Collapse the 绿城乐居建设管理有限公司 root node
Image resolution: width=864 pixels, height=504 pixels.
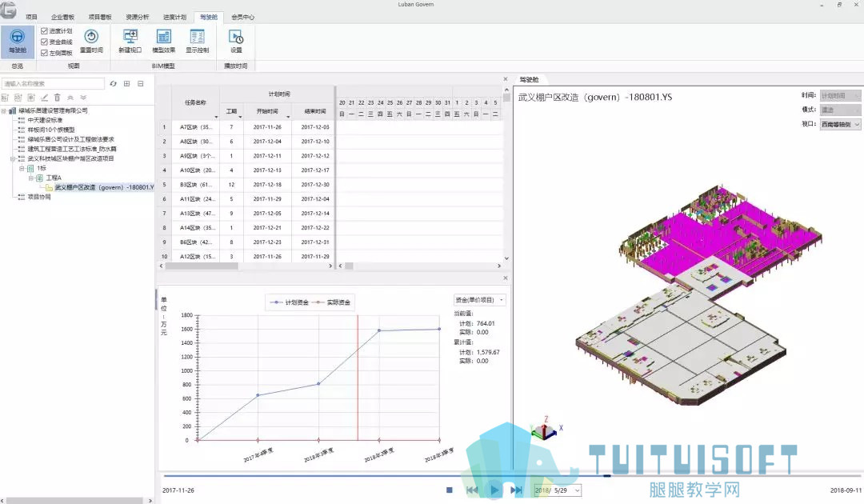point(3,110)
